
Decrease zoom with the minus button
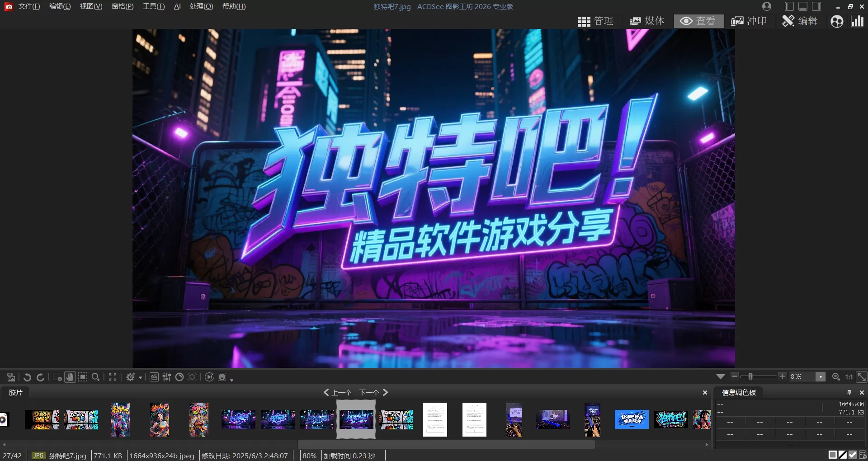(735, 376)
